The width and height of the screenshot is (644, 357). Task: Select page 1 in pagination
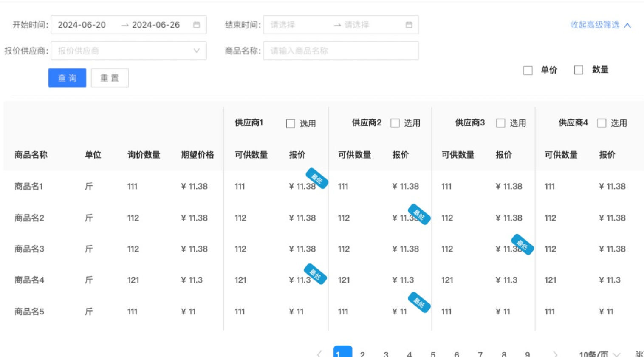point(343,352)
